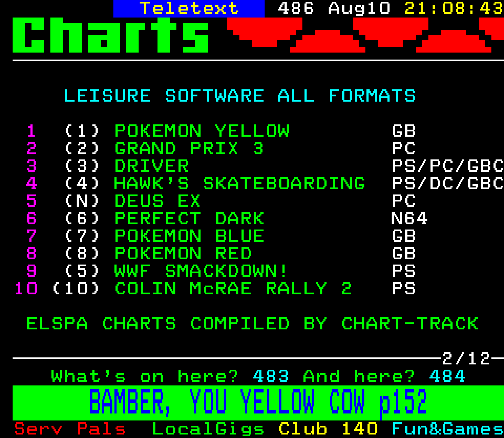
Task: Click magenta rank number 5
Action: click(x=31, y=201)
